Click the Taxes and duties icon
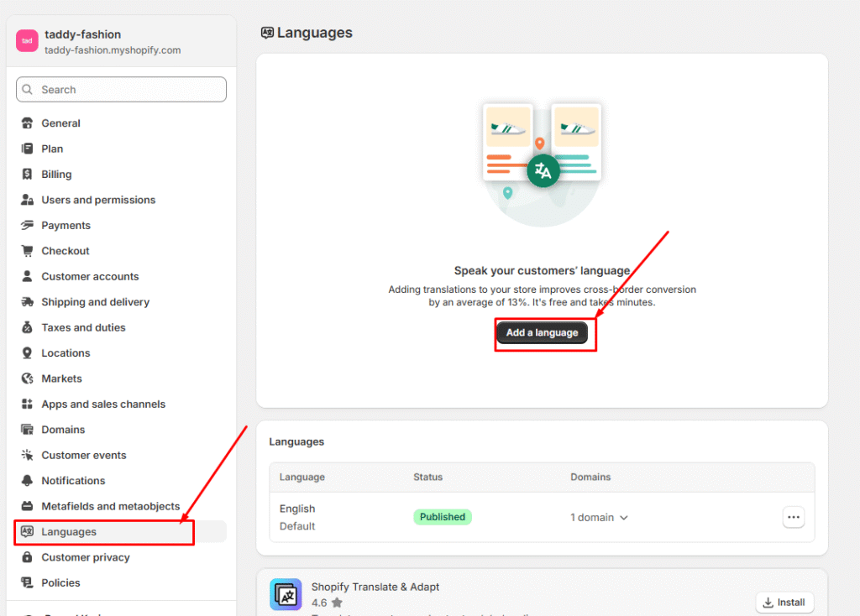Image resolution: width=860 pixels, height=616 pixels. (27, 327)
